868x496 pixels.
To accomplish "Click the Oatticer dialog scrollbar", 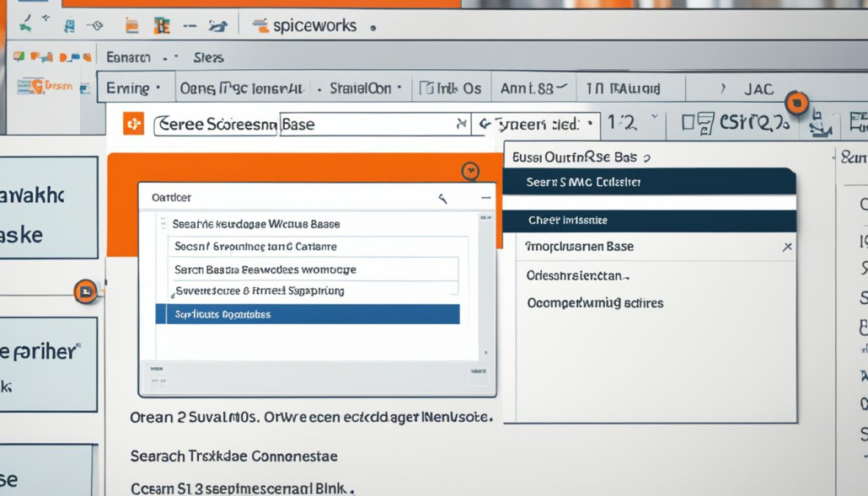I will pos(485,285).
